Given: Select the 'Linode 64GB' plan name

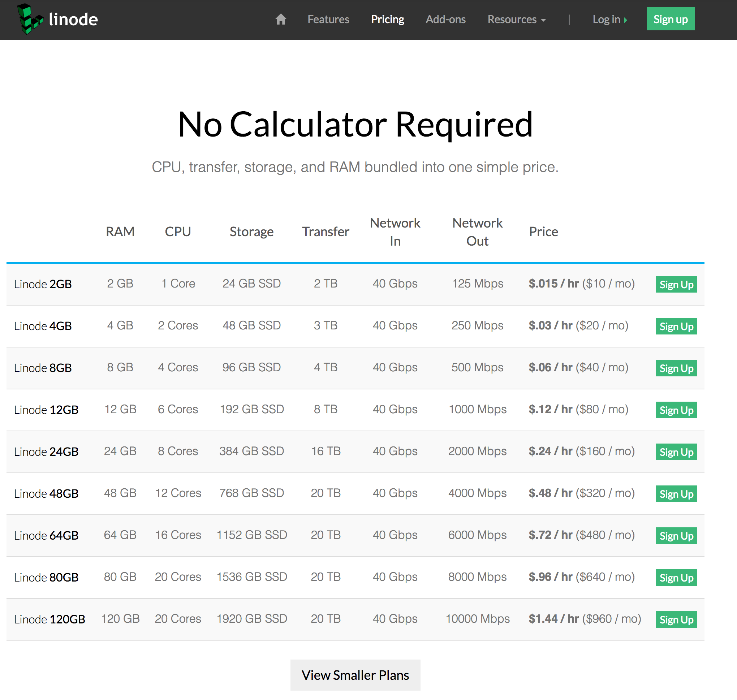Looking at the screenshot, I should [46, 535].
